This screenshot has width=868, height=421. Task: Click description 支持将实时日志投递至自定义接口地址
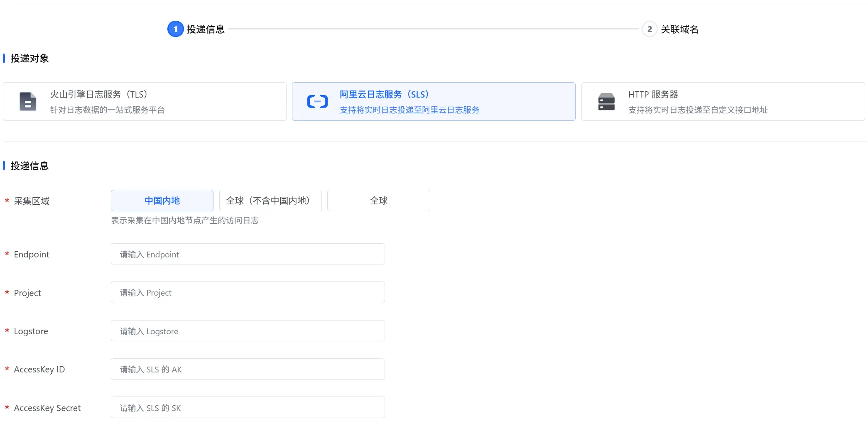point(698,110)
